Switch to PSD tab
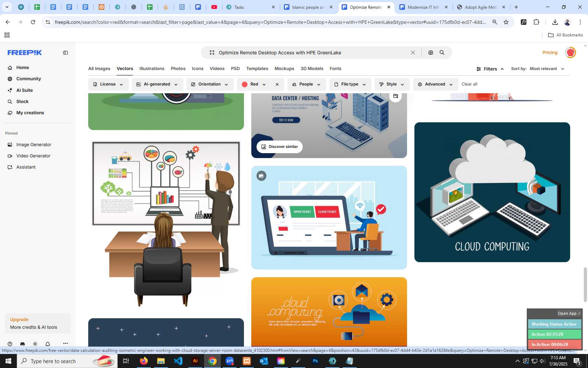This screenshot has width=588, height=368. (235, 69)
